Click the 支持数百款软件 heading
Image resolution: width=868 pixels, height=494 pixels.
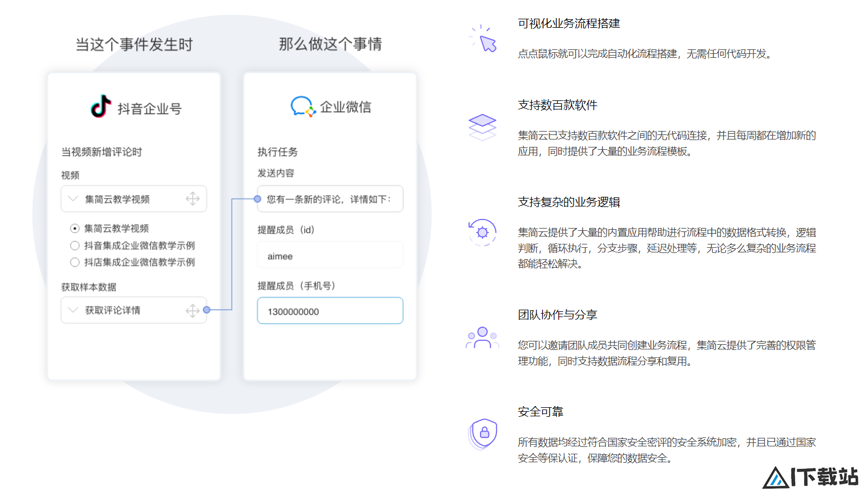558,105
